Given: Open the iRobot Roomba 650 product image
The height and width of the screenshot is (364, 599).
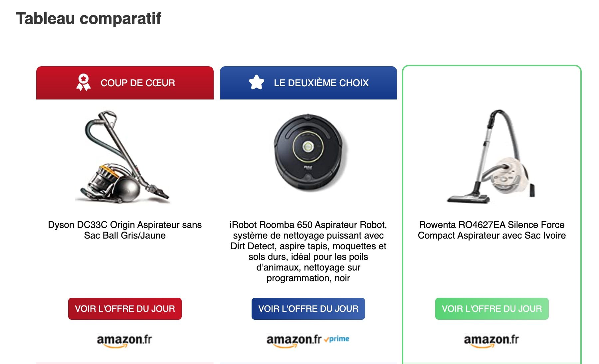Looking at the screenshot, I should click(x=308, y=152).
